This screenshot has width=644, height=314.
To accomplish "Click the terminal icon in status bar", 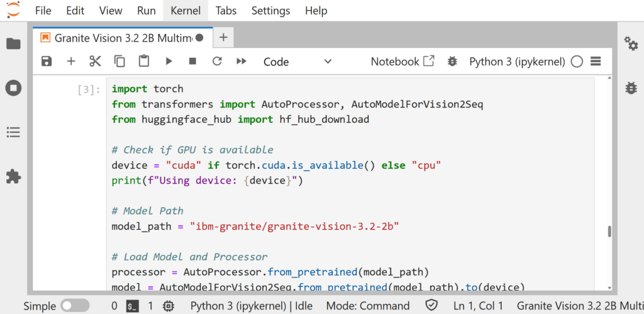I will 132,306.
